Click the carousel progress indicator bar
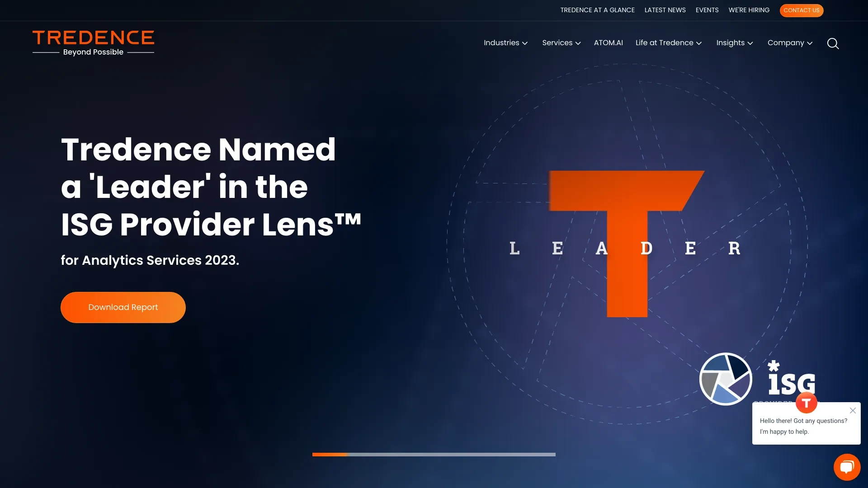Viewport: 868px width, 488px height. (434, 455)
